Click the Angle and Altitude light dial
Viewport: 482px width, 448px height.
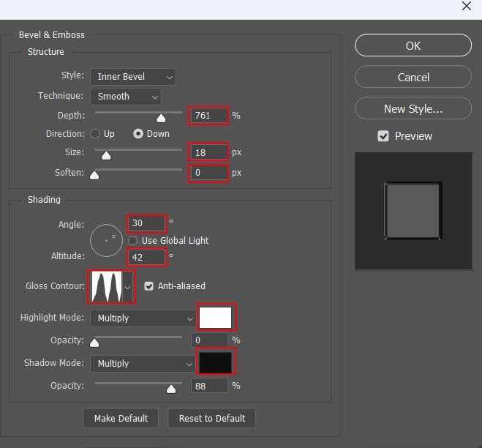tap(108, 240)
